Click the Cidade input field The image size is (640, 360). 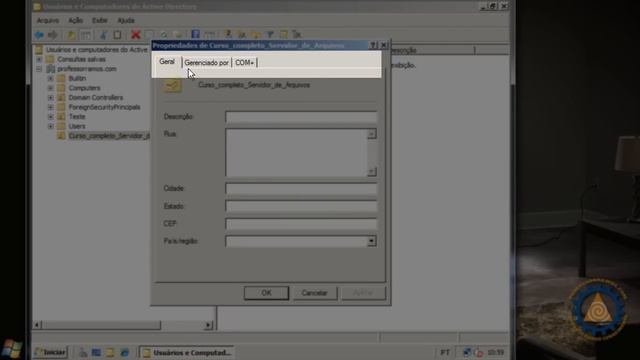[301, 189]
